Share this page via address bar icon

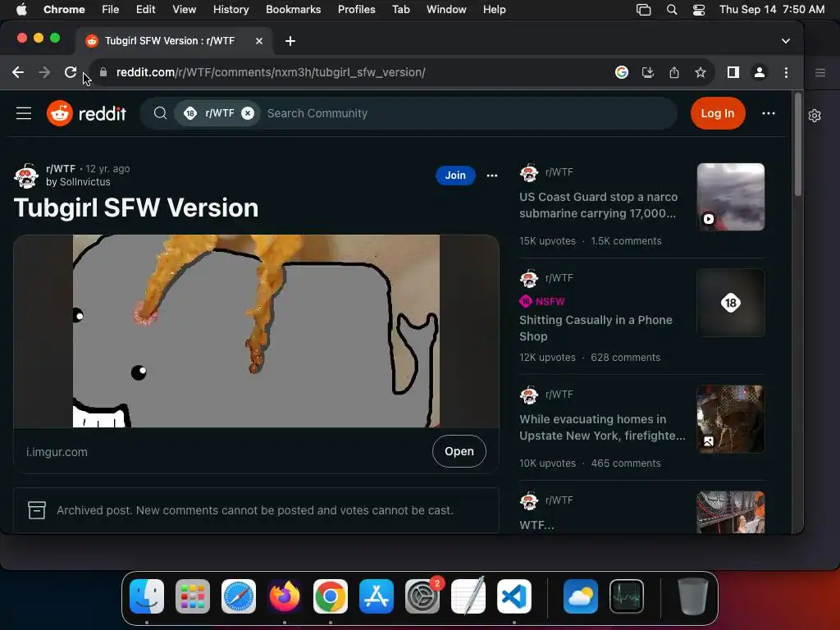(x=674, y=72)
